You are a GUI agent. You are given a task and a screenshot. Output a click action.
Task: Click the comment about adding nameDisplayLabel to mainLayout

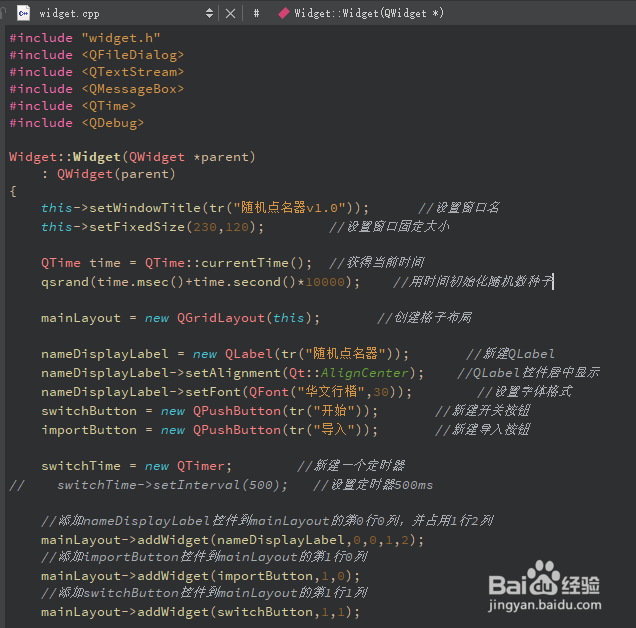click(x=267, y=521)
